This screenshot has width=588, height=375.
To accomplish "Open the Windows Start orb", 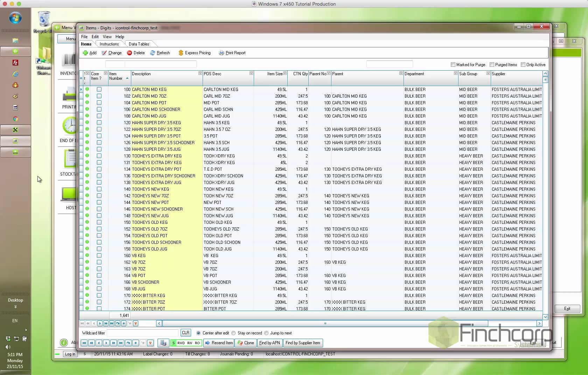I will [x=15, y=17].
